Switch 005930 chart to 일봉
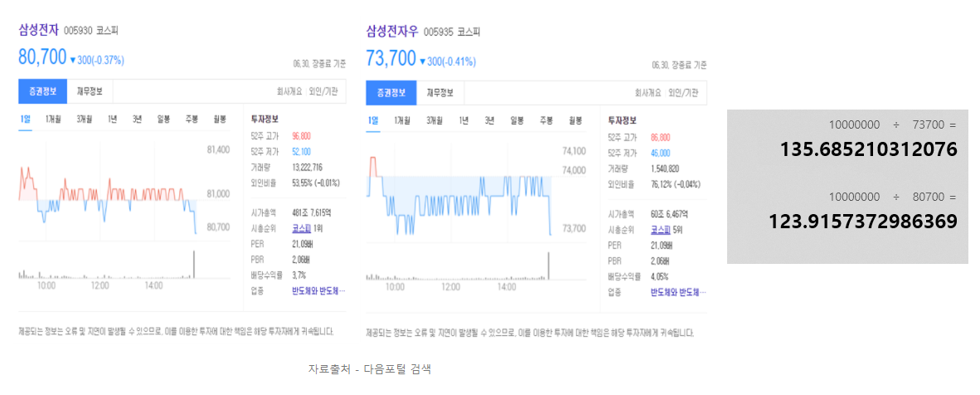980x395 pixels. click(163, 119)
